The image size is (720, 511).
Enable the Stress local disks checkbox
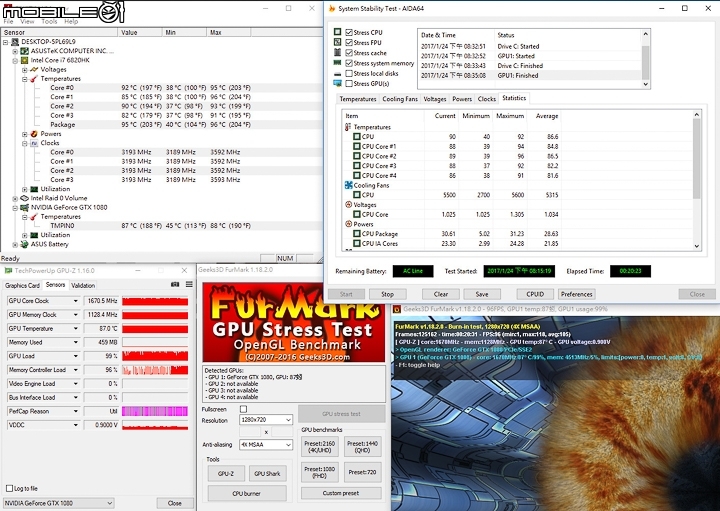coord(349,73)
